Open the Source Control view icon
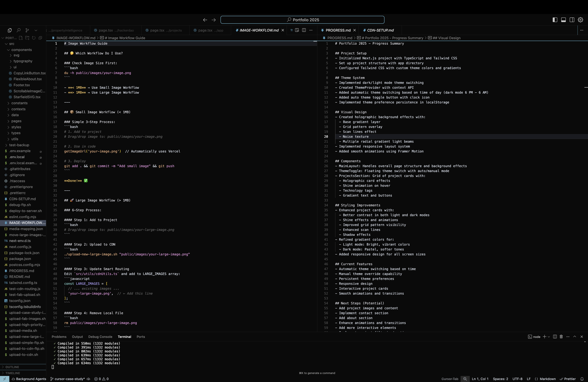Image resolution: width=588 pixels, height=382 pixels. point(27,30)
